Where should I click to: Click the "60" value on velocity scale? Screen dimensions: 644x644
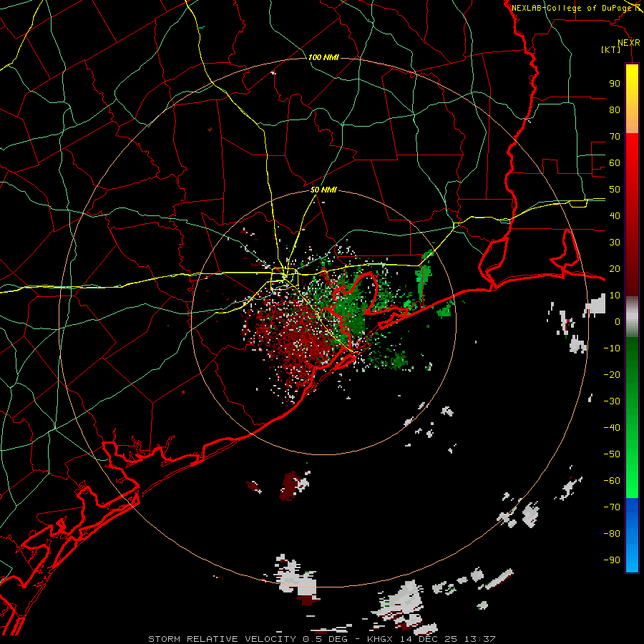(x=615, y=162)
